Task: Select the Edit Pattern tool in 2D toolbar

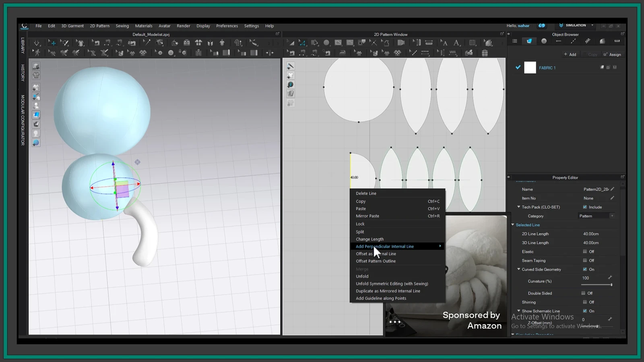Action: [302, 43]
